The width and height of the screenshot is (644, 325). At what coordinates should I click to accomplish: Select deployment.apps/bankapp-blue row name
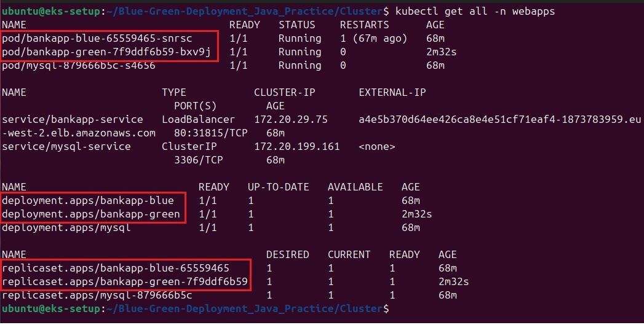[88, 200]
